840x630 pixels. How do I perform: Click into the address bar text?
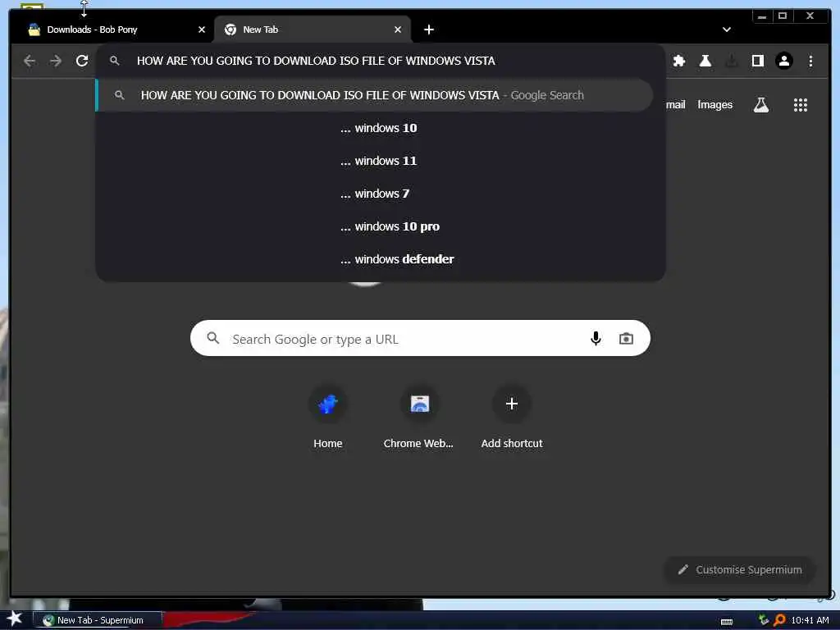point(316,61)
